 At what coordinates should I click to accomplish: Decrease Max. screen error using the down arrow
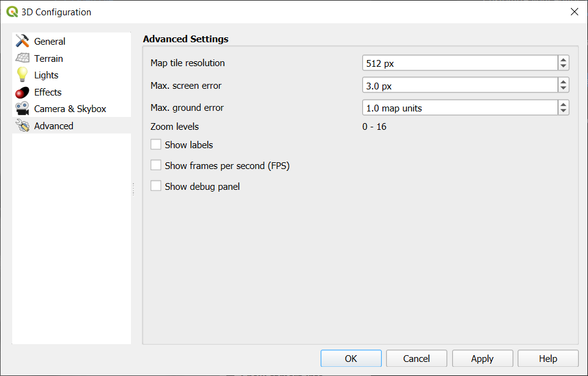pyautogui.click(x=563, y=88)
